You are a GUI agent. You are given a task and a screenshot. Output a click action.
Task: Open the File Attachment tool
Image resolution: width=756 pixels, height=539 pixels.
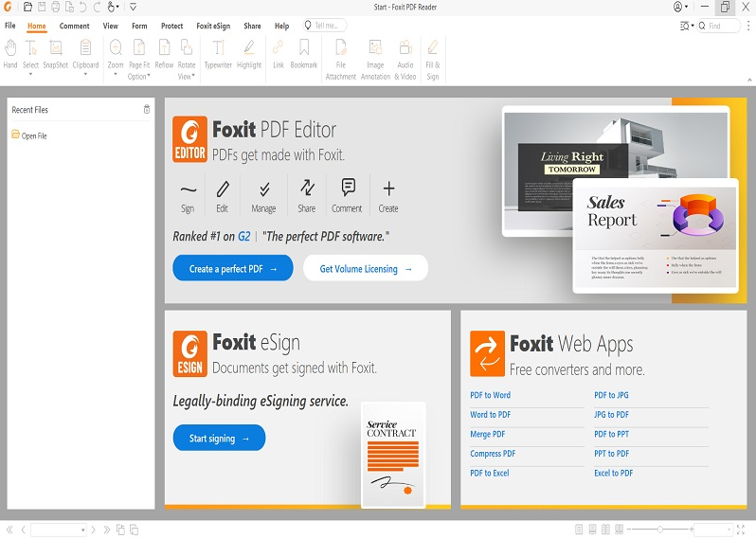pyautogui.click(x=341, y=60)
